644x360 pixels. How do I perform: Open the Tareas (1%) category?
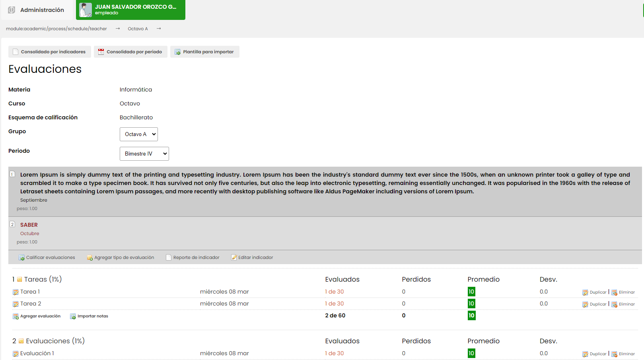click(43, 279)
